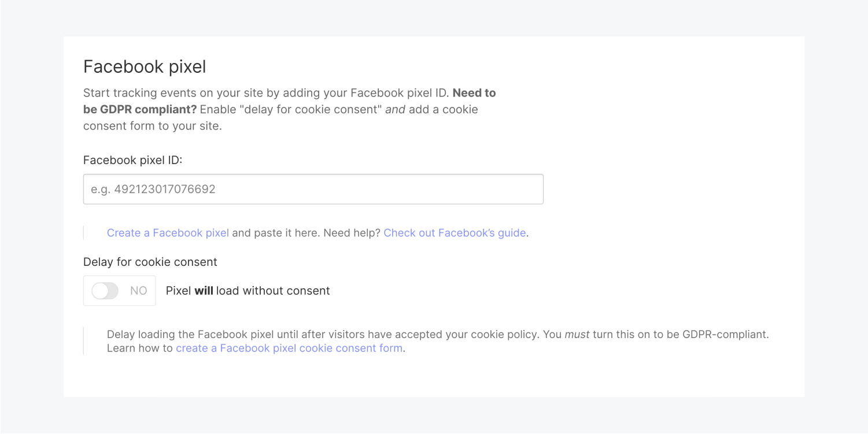Click the "NO" label beside the toggle
Image resolution: width=868 pixels, height=434 pixels.
click(x=138, y=291)
